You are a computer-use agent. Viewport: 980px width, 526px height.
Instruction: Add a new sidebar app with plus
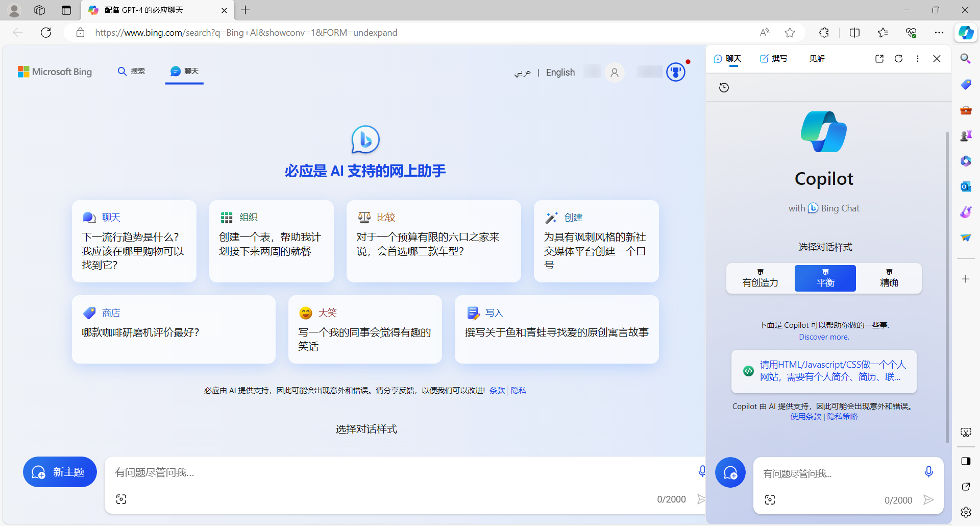[966, 279]
